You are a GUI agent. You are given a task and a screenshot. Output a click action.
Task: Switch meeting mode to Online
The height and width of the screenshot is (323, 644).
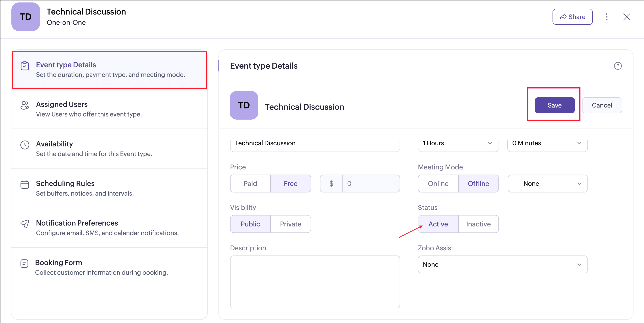click(438, 184)
